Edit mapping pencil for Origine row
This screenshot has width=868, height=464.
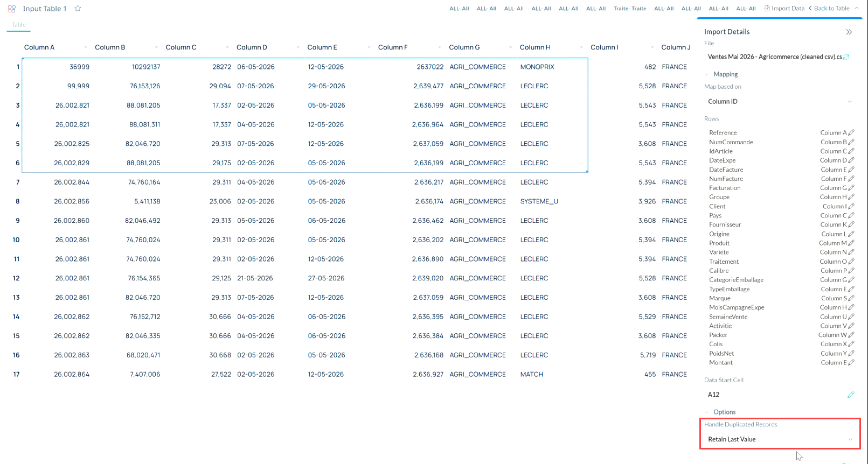851,234
